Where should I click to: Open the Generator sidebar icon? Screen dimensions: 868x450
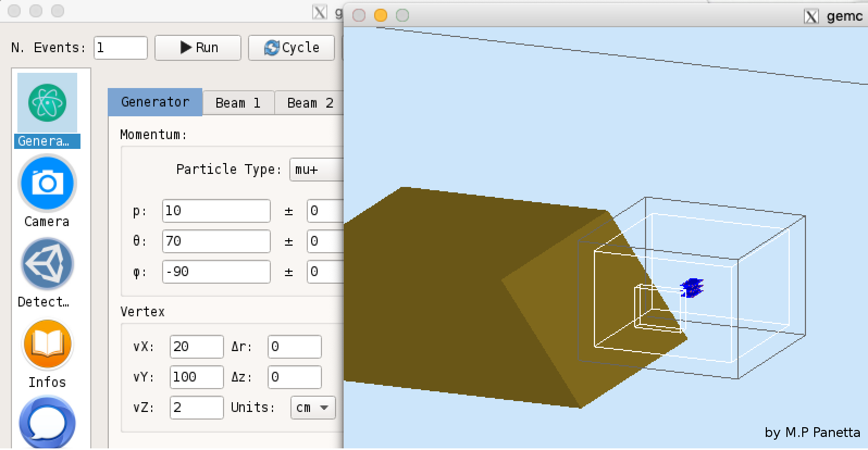[47, 103]
